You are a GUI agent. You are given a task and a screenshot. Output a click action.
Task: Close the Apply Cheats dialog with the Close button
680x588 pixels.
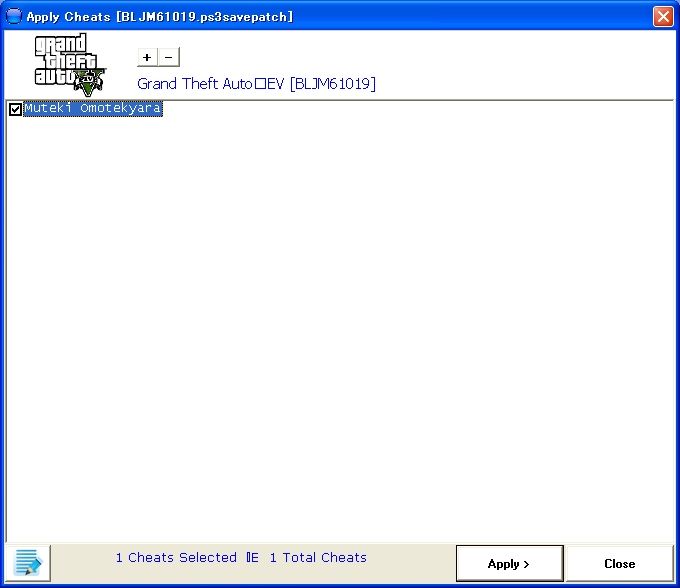pyautogui.click(x=620, y=563)
